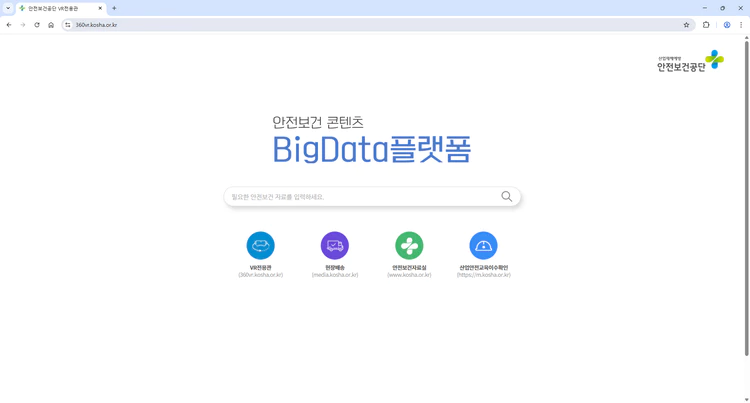
Task: Select the 산업안전교육이수확인 helmet icon
Action: click(483, 245)
